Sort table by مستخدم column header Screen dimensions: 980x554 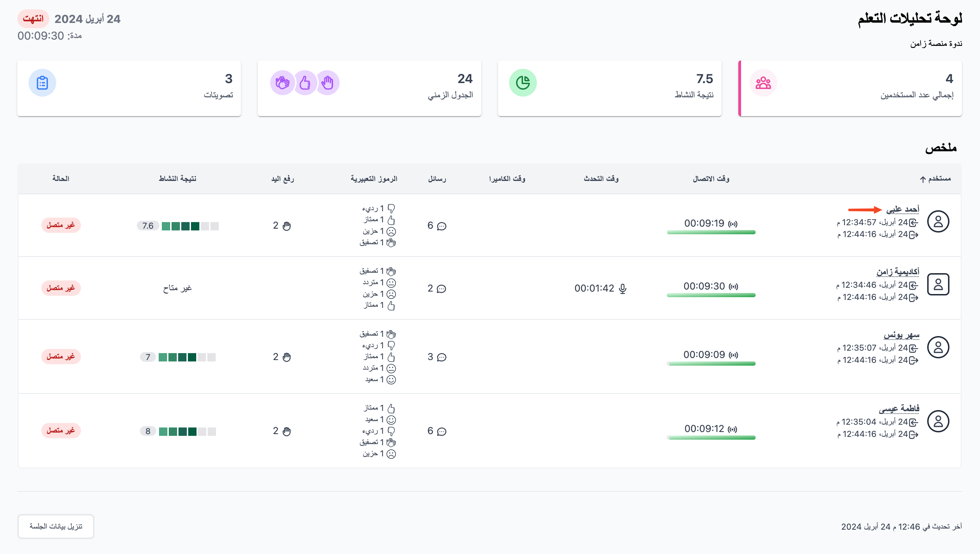936,179
